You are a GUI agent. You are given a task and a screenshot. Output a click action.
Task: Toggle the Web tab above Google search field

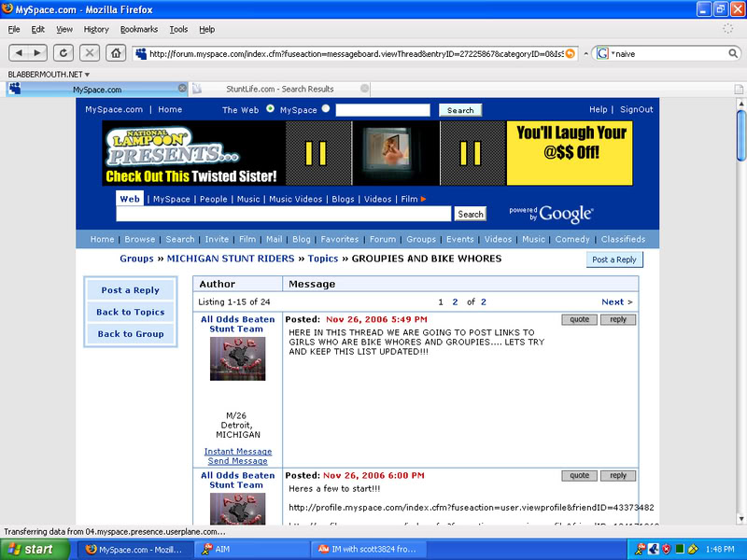pyautogui.click(x=129, y=199)
